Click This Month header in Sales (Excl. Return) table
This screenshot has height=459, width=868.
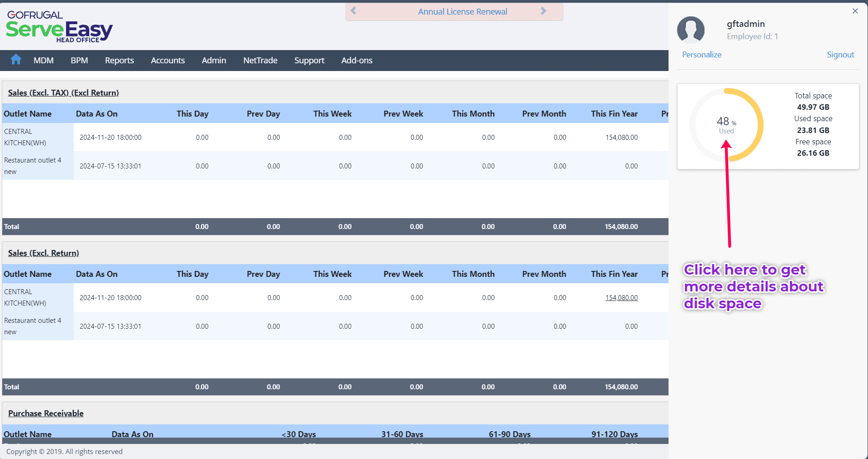[x=473, y=274]
